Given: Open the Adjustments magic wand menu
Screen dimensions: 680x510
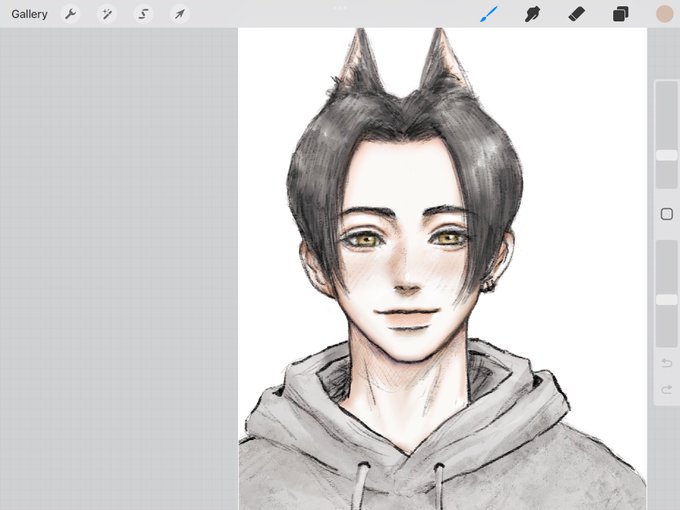Looking at the screenshot, I should click(107, 14).
